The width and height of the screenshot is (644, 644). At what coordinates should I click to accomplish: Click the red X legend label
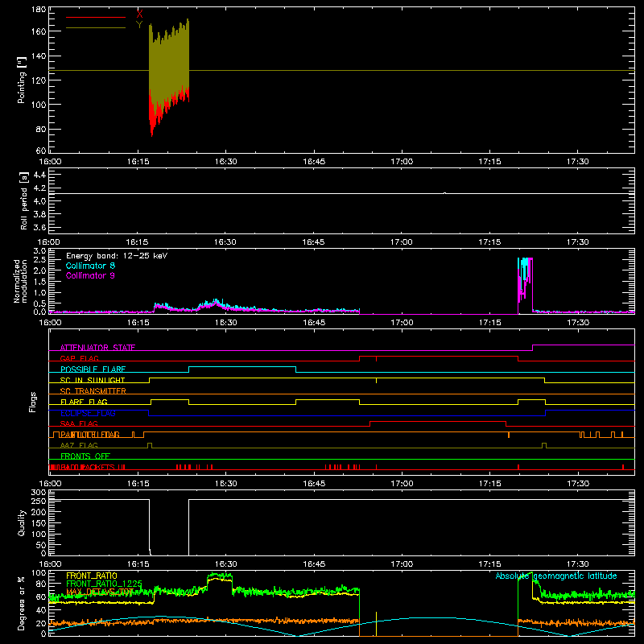tap(139, 14)
